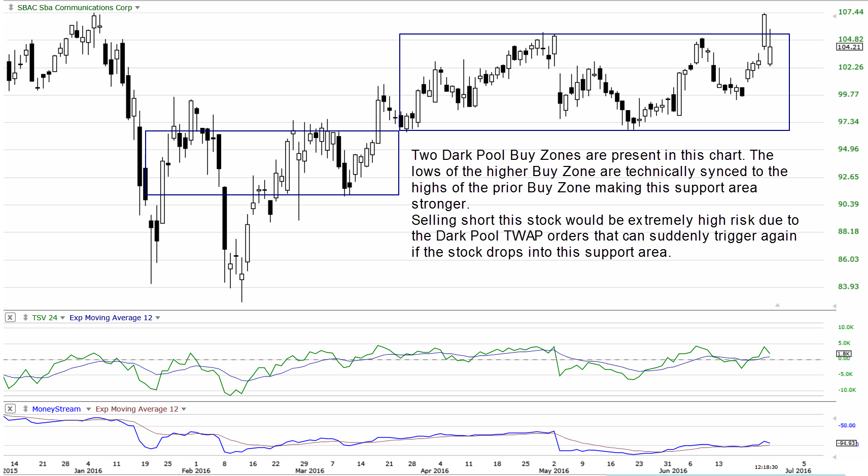868x476 pixels.
Task: Open TSV Exp Moving Average 12 dropdown arrow
Action: pyautogui.click(x=158, y=318)
